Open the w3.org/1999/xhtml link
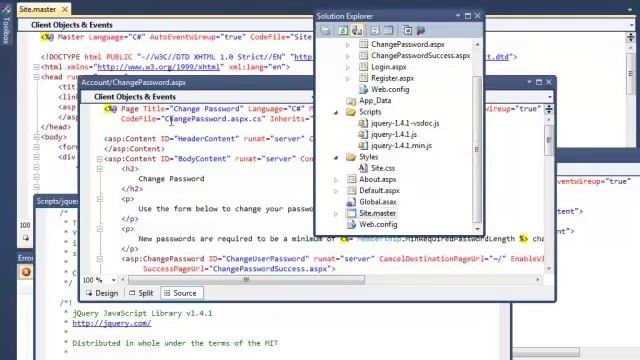This screenshot has width=640, height=360. (159, 67)
